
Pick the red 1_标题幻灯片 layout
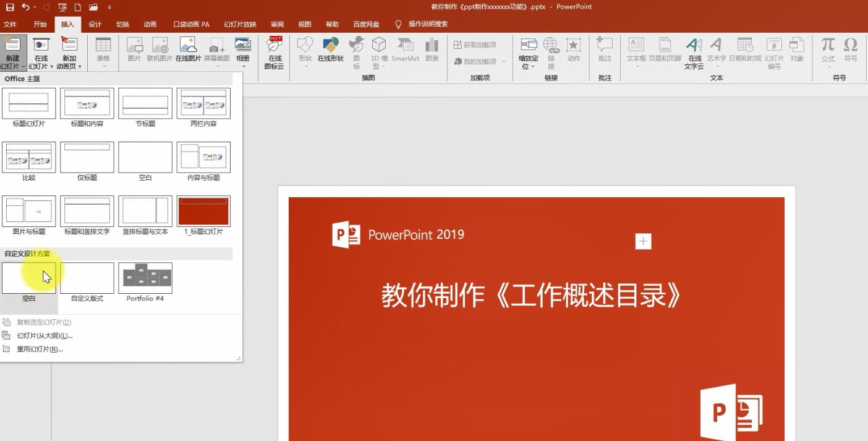(203, 215)
